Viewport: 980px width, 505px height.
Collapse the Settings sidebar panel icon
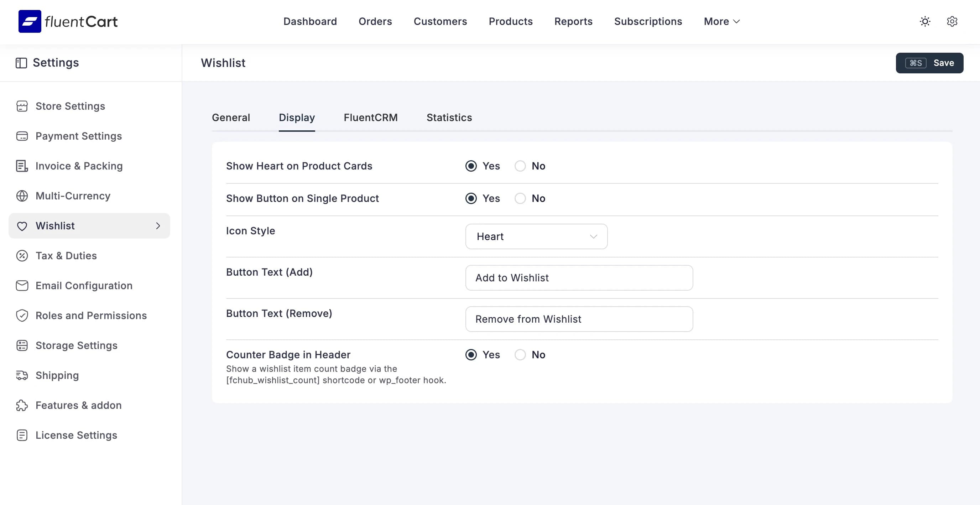21,63
